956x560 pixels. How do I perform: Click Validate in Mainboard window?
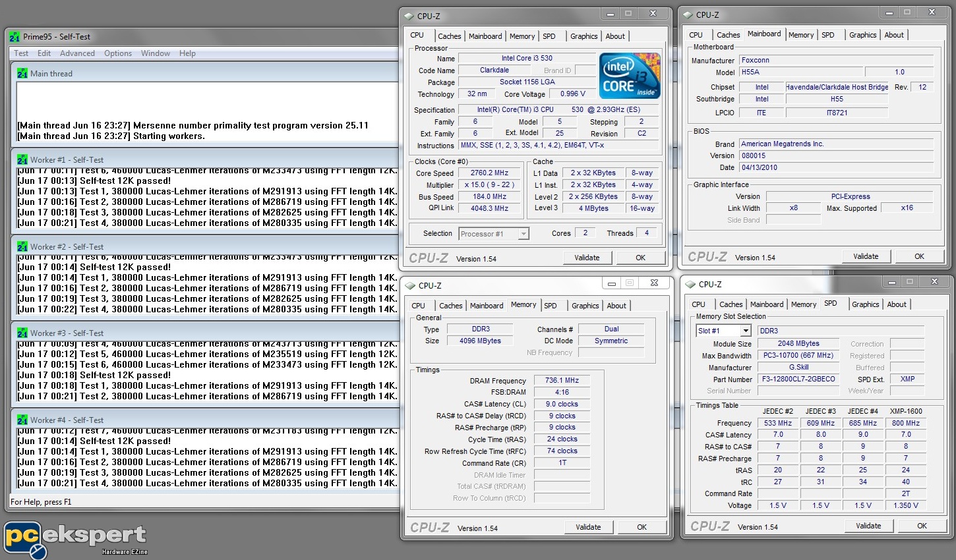866,256
